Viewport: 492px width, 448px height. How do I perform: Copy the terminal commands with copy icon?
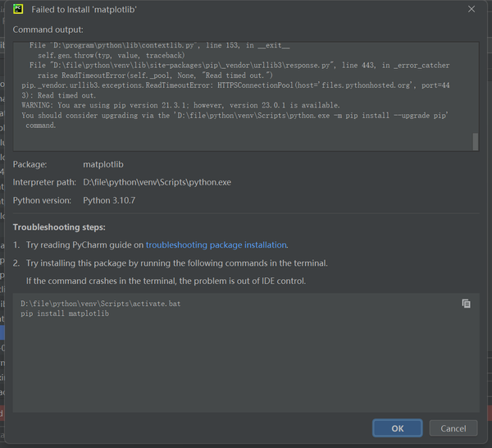(x=466, y=304)
